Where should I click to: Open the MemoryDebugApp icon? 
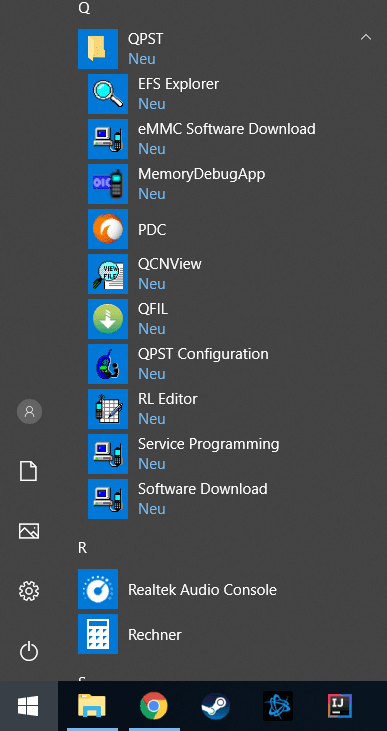pos(108,184)
